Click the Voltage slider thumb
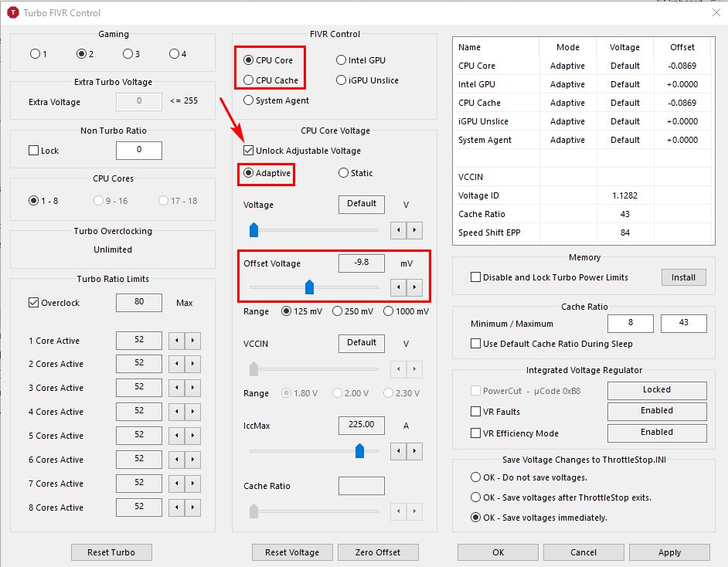 tap(254, 229)
